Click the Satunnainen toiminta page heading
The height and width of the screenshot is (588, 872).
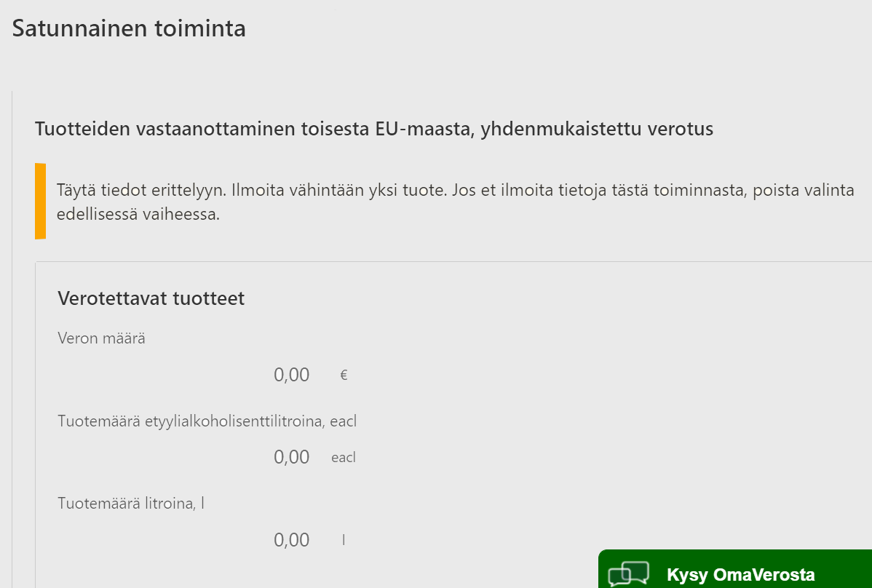pos(129,28)
